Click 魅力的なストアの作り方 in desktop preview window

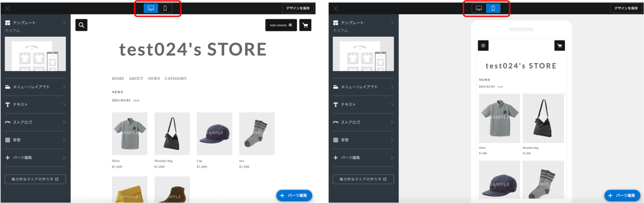[35, 179]
